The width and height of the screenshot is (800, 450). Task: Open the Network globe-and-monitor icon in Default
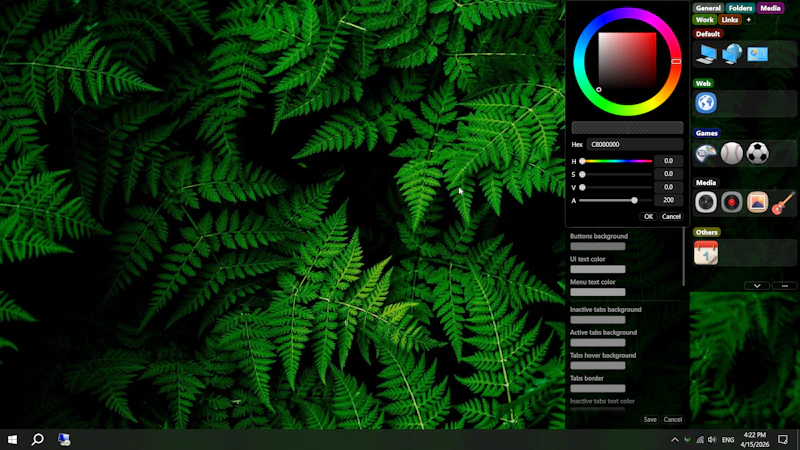click(x=732, y=54)
